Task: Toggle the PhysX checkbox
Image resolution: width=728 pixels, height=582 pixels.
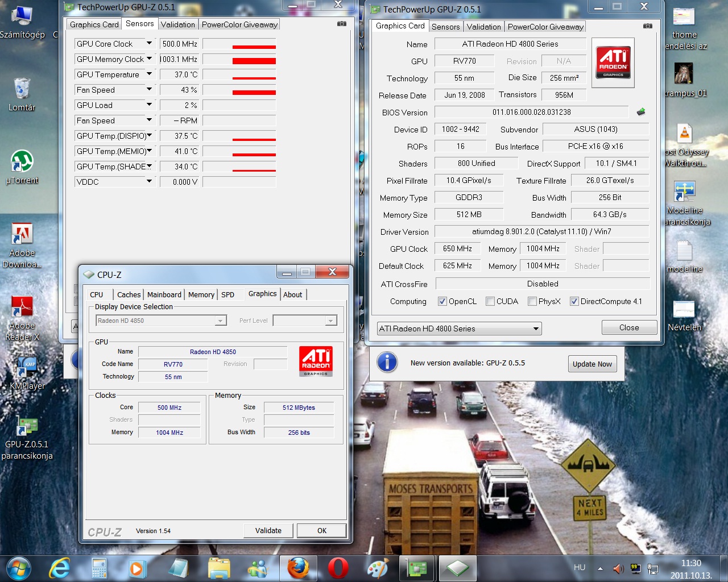Action: tap(532, 301)
